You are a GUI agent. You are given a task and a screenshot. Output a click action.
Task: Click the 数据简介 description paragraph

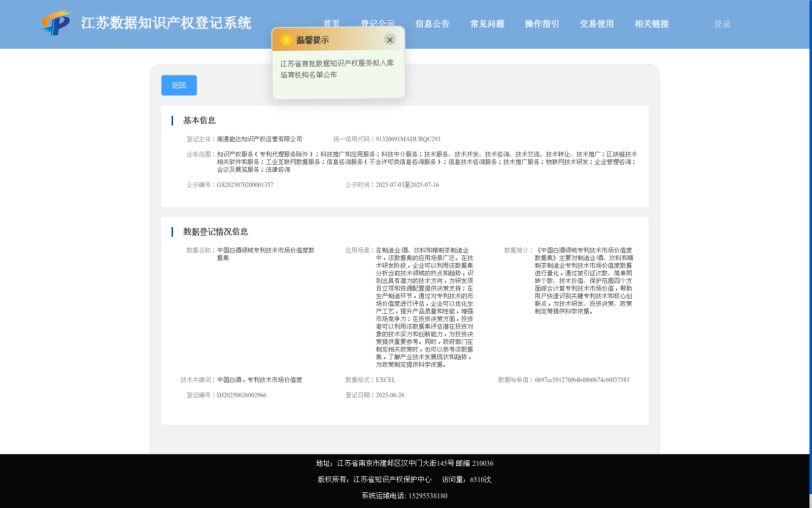coord(584,281)
